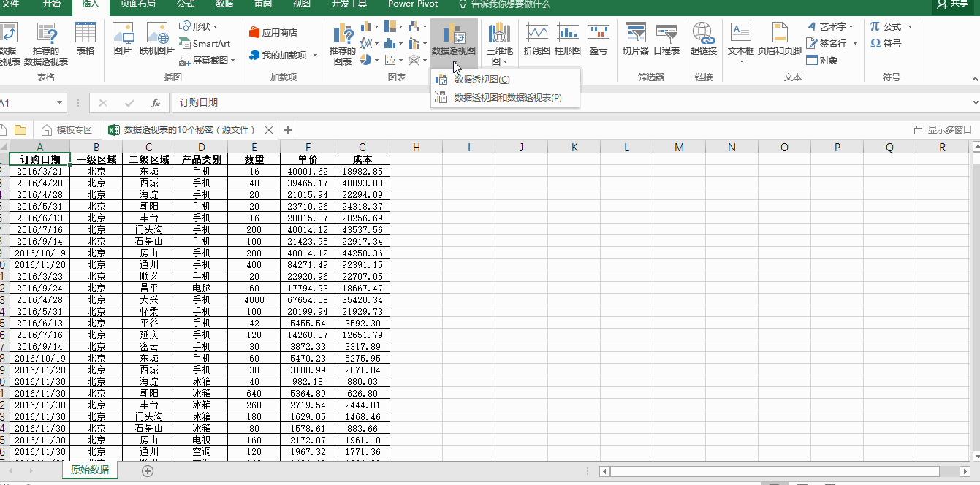Open the 开发工具 Developer tab
The image size is (980, 485).
pos(349,4)
